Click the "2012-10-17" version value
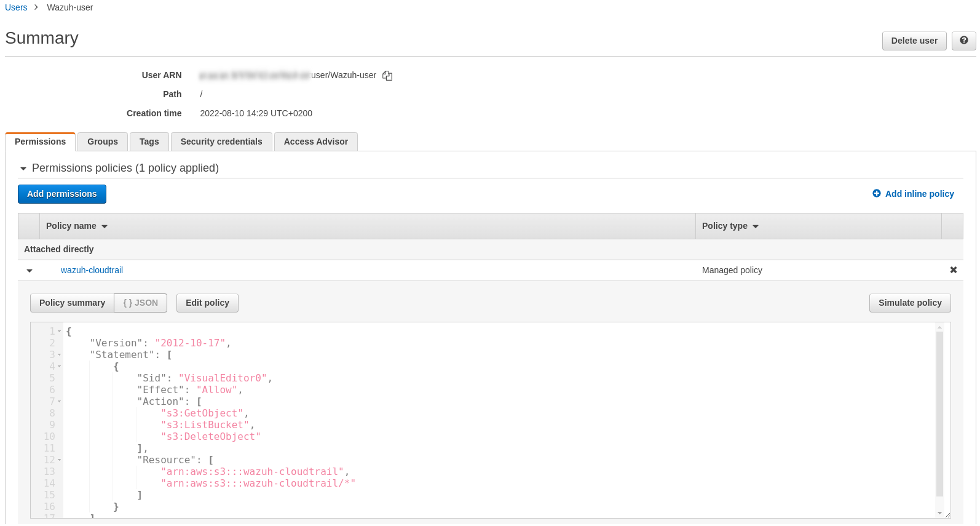 pos(191,343)
